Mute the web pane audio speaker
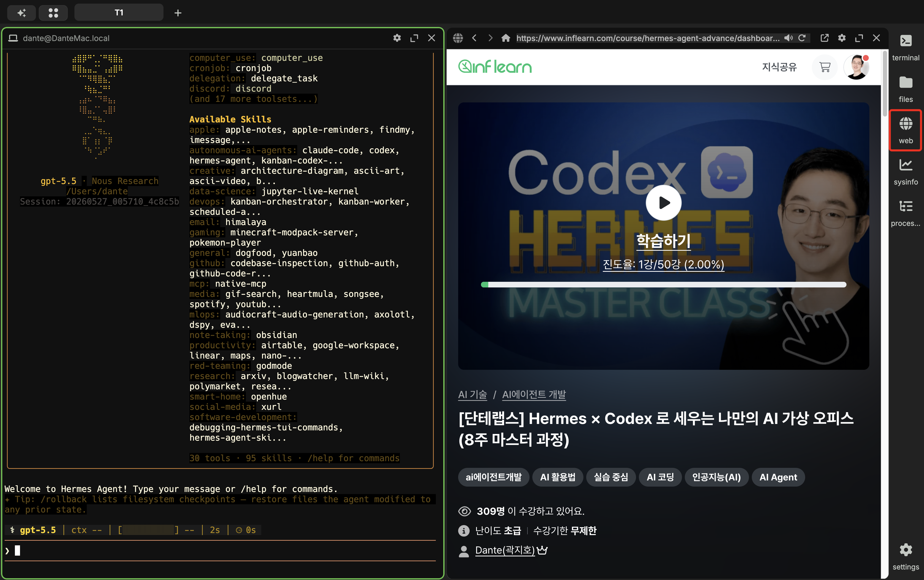The width and height of the screenshot is (924, 580). point(788,38)
